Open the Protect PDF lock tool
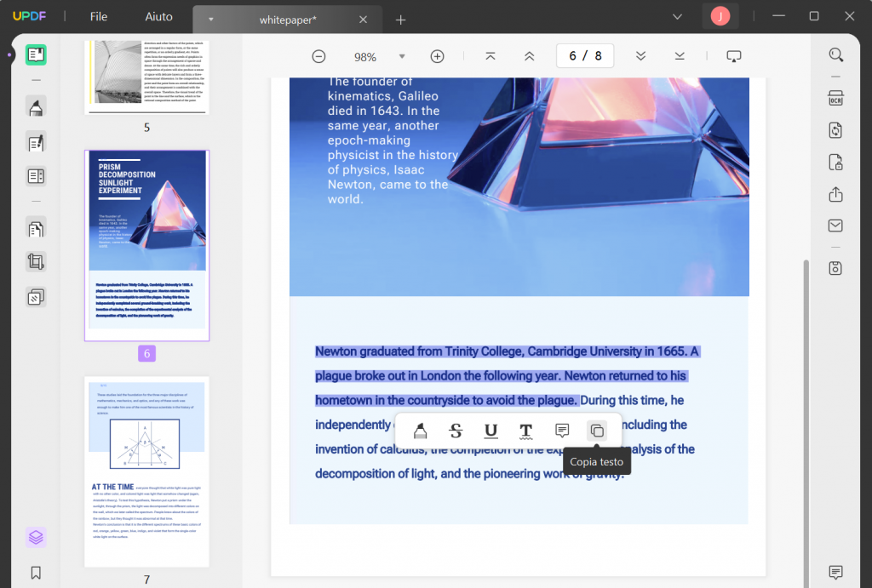Screen dimensions: 872x588 pyautogui.click(x=836, y=163)
